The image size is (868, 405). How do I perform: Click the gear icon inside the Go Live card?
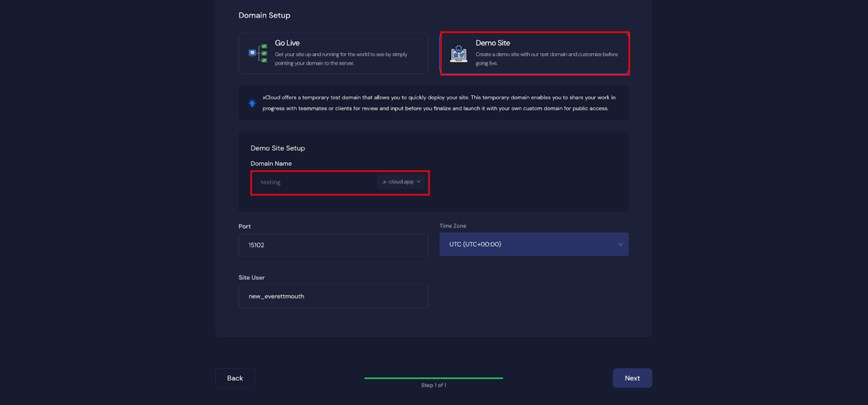click(x=252, y=53)
